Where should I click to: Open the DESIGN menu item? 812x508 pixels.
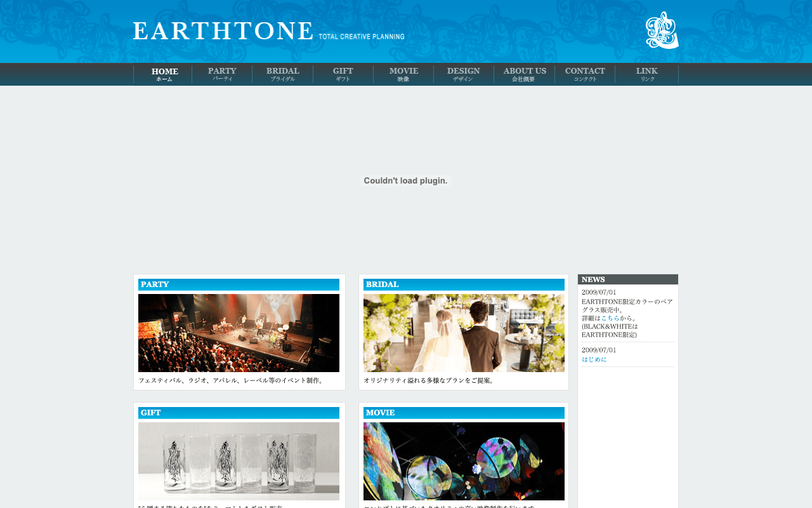point(463,74)
